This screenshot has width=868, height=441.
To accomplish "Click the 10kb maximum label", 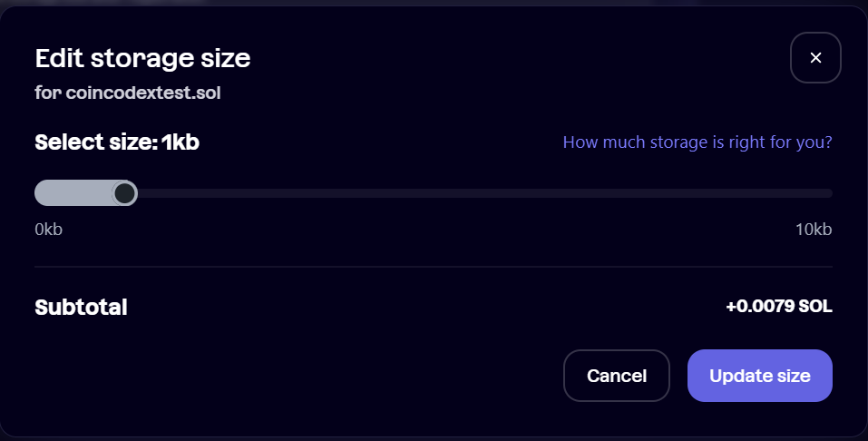I will [x=814, y=230].
